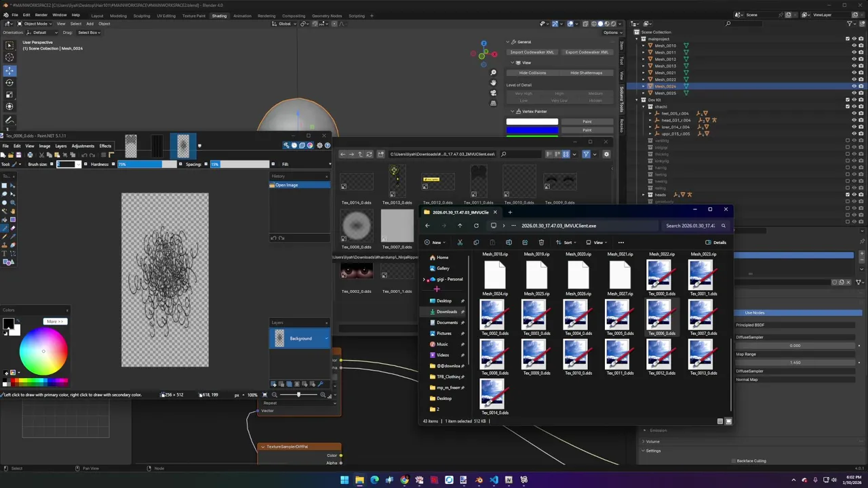The width and height of the screenshot is (868, 488).
Task: Select Blender's Scale tool in the viewport toolbar
Action: click(x=9, y=94)
